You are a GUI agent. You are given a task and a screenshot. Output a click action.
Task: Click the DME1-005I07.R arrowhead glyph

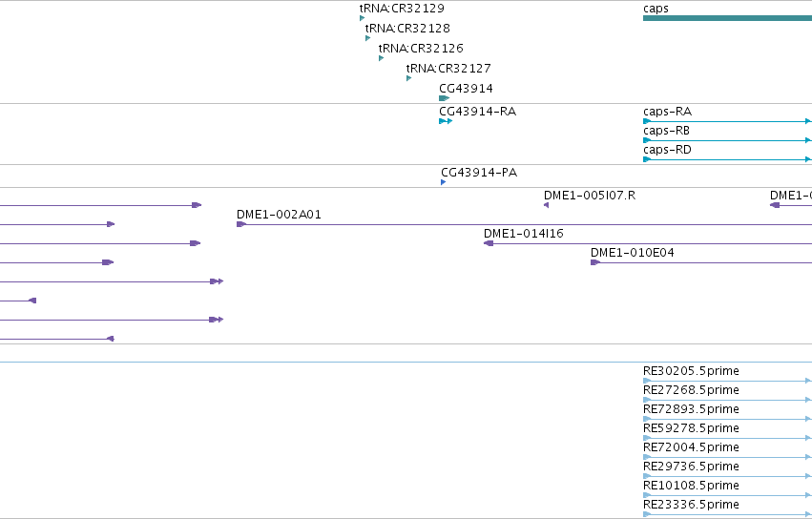547,205
